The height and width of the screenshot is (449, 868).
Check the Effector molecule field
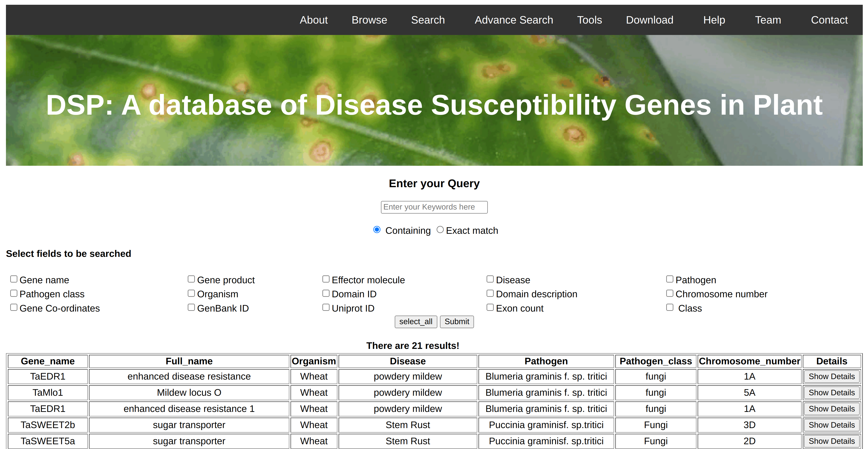326,279
